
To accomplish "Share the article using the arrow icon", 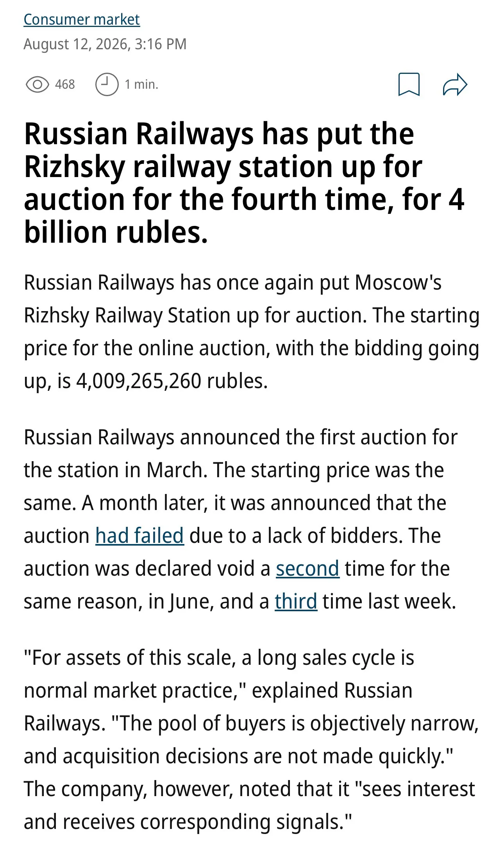I will coord(455,84).
